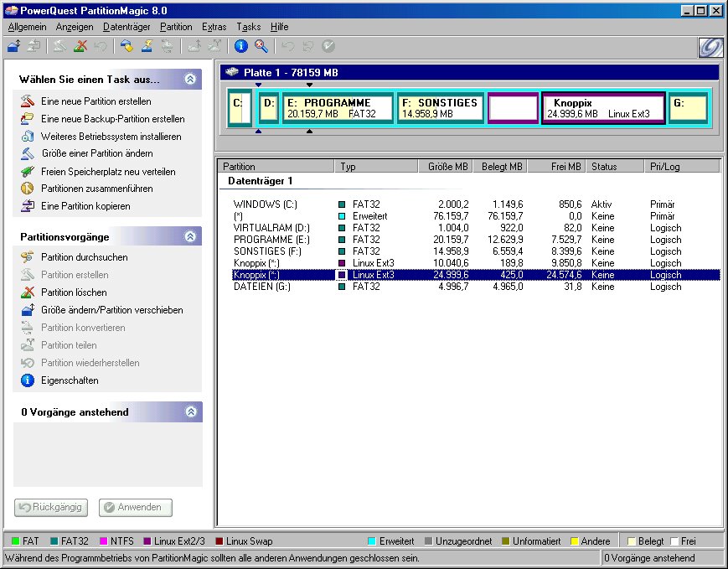Click the 'Datenträger 1' group heading

(260, 181)
